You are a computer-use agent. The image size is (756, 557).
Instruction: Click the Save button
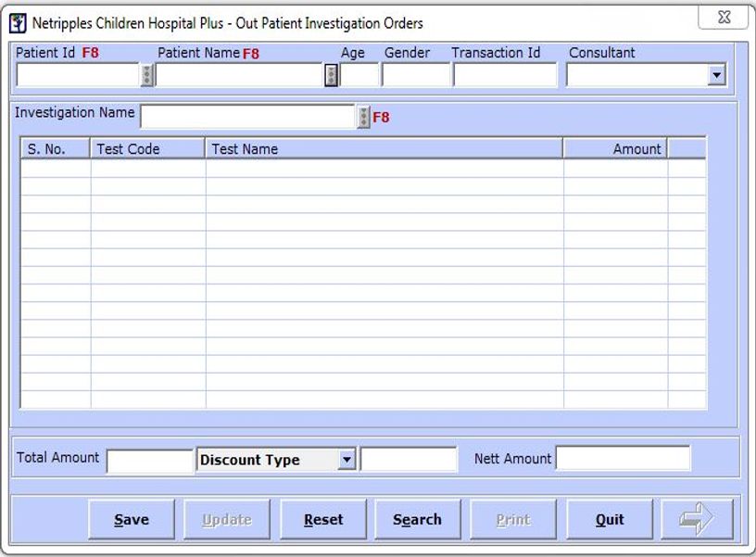point(132,519)
